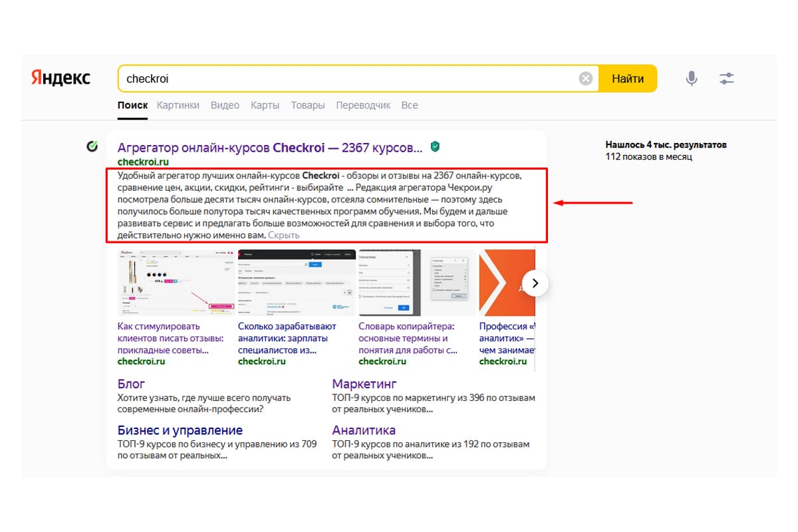The image size is (798, 532).
Task: Click the Yandex logo
Action: click(x=61, y=78)
